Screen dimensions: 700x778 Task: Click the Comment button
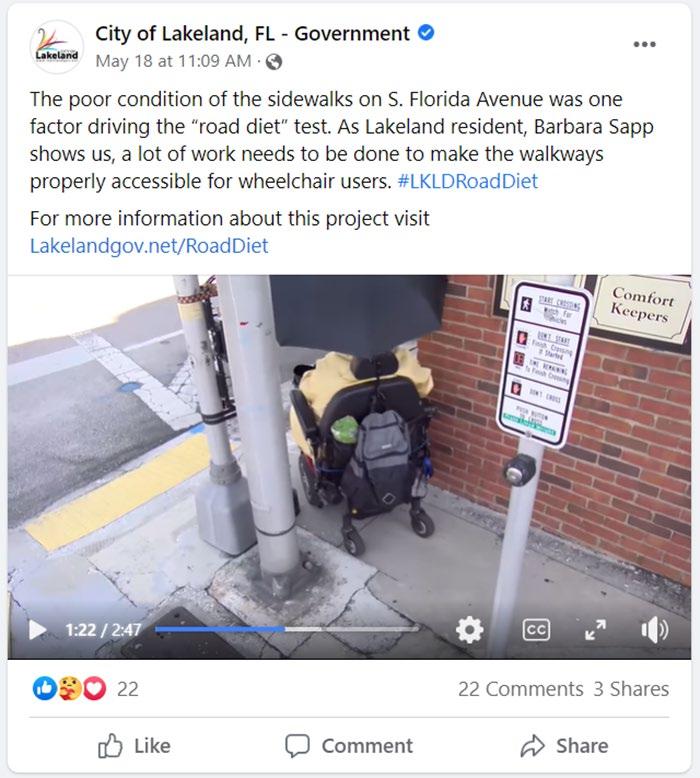point(349,746)
